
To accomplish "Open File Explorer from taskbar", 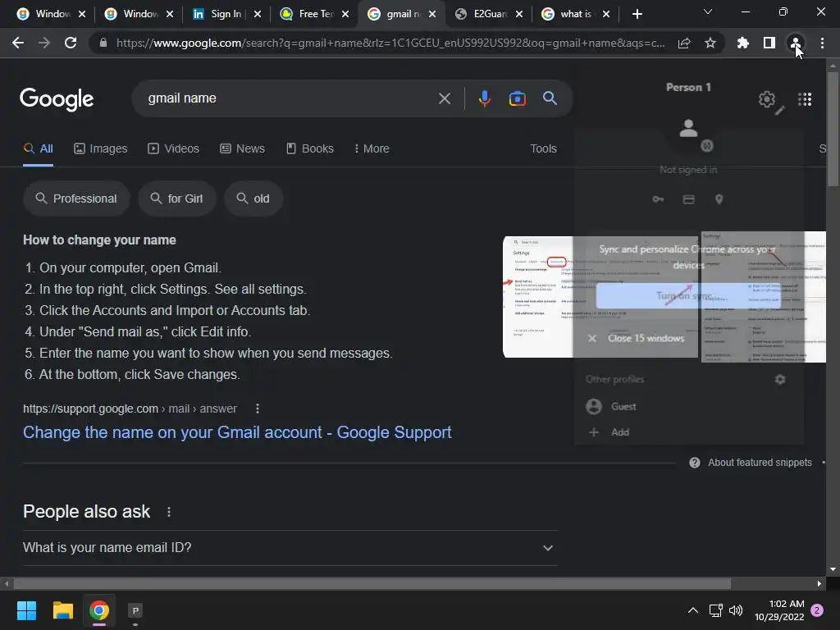I will click(62, 610).
